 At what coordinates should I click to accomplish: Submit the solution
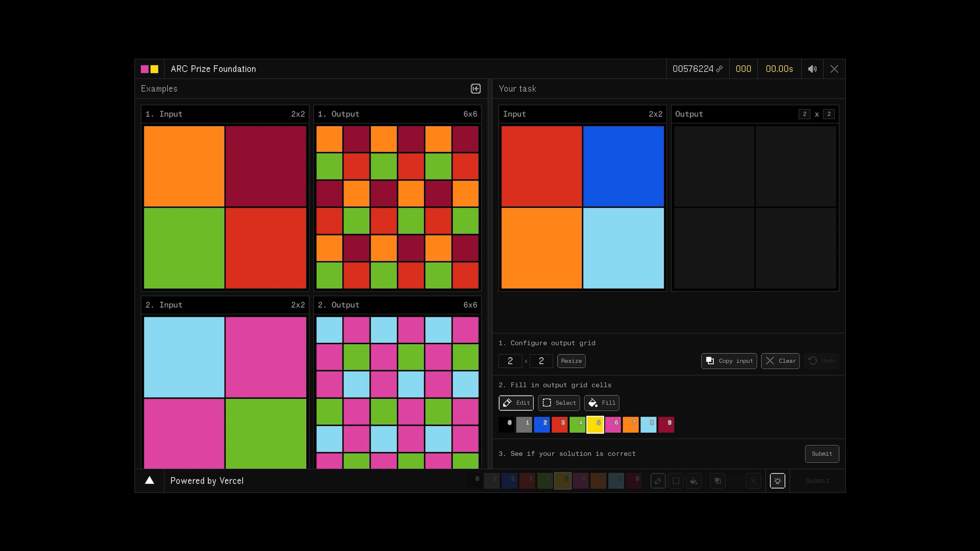click(821, 454)
